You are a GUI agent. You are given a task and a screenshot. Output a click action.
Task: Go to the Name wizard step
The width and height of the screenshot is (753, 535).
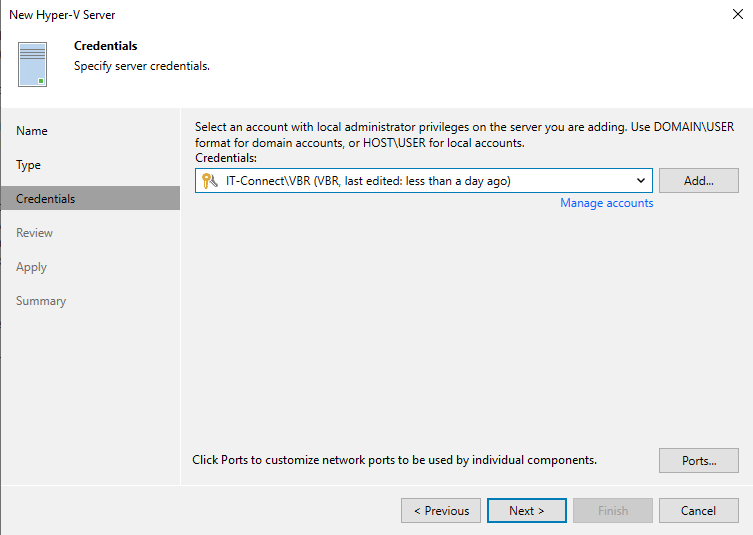(32, 131)
